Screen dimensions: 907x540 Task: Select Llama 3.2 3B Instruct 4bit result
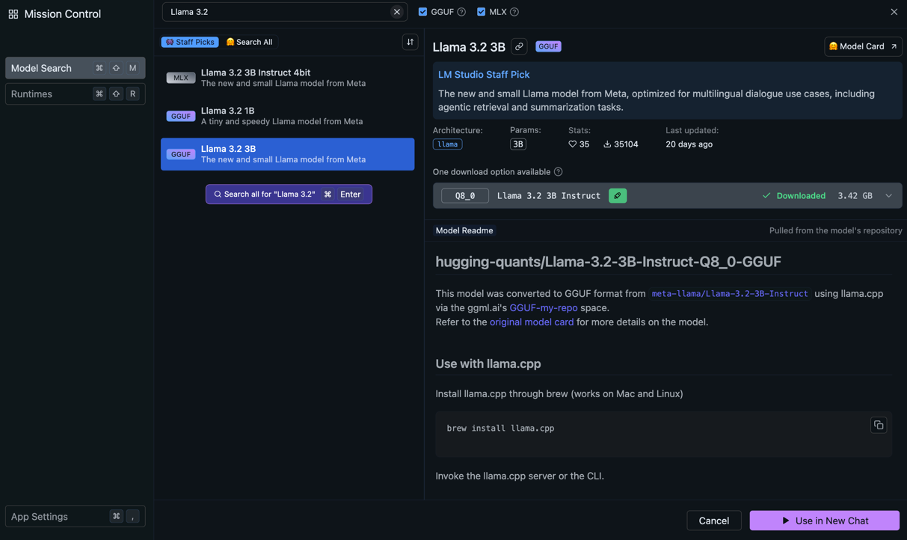[x=287, y=77]
